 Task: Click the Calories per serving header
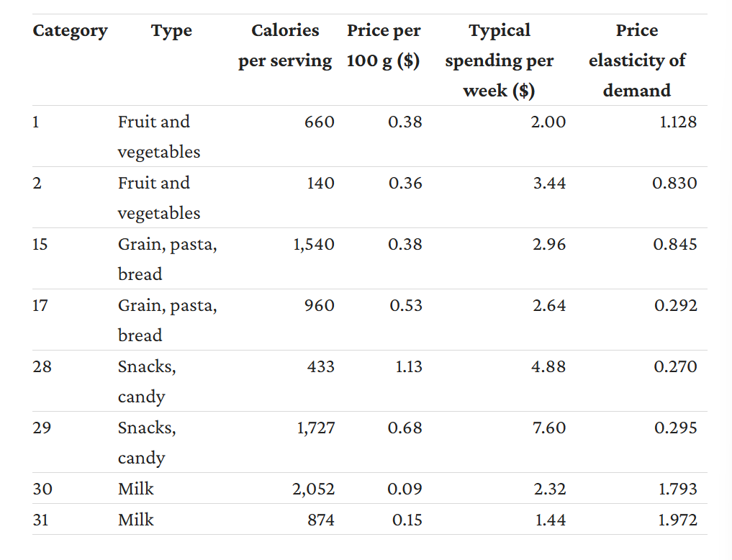click(285, 45)
